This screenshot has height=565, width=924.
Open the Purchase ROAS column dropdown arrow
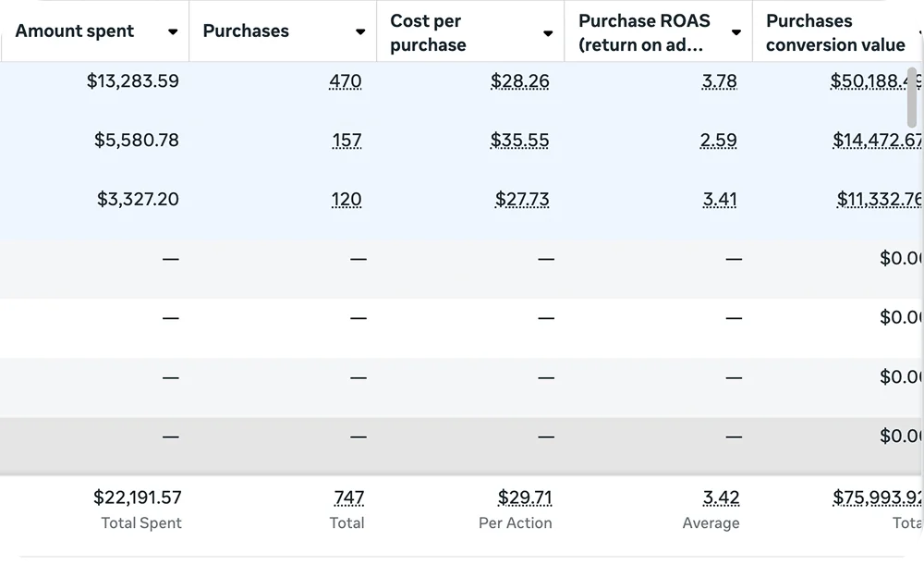(x=736, y=32)
